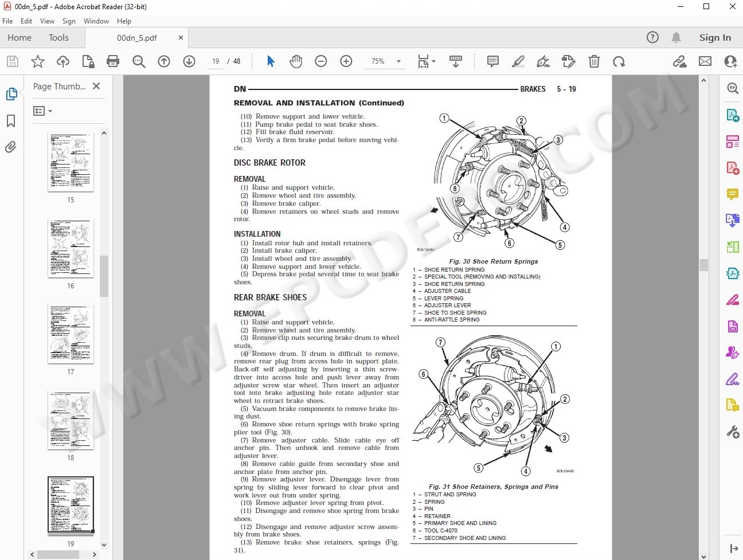Image resolution: width=743 pixels, height=560 pixels.
Task: Close the 00dn_5.pdf document tab
Action: (x=181, y=38)
